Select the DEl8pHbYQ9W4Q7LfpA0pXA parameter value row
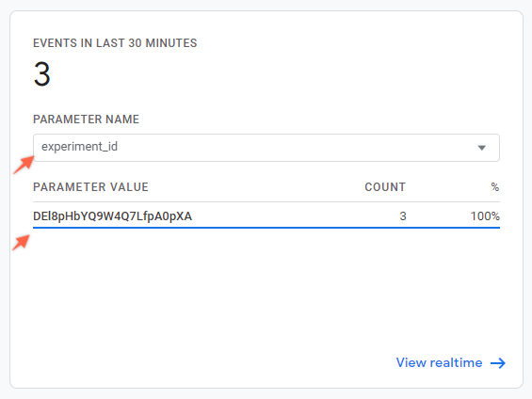The width and height of the screenshot is (532, 399). (x=266, y=215)
